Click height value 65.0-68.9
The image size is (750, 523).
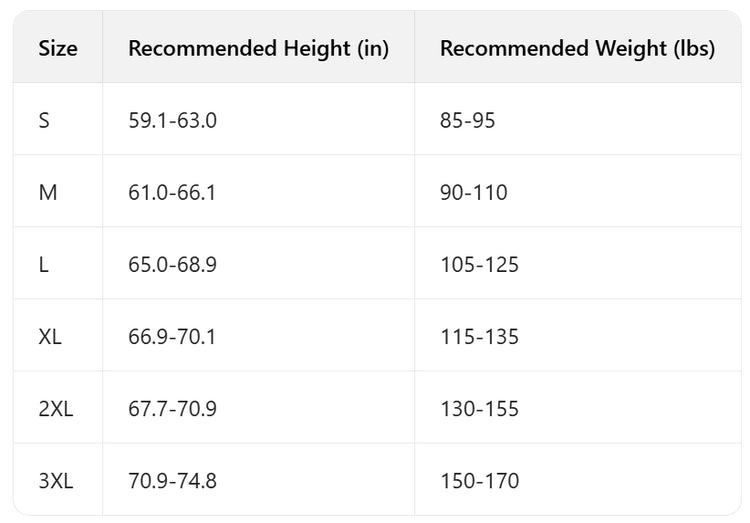[172, 264]
